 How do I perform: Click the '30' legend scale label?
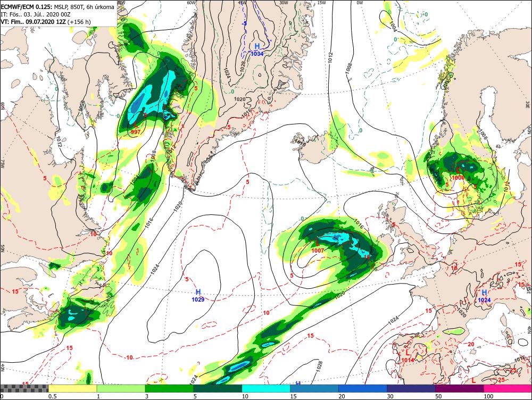click(x=390, y=396)
